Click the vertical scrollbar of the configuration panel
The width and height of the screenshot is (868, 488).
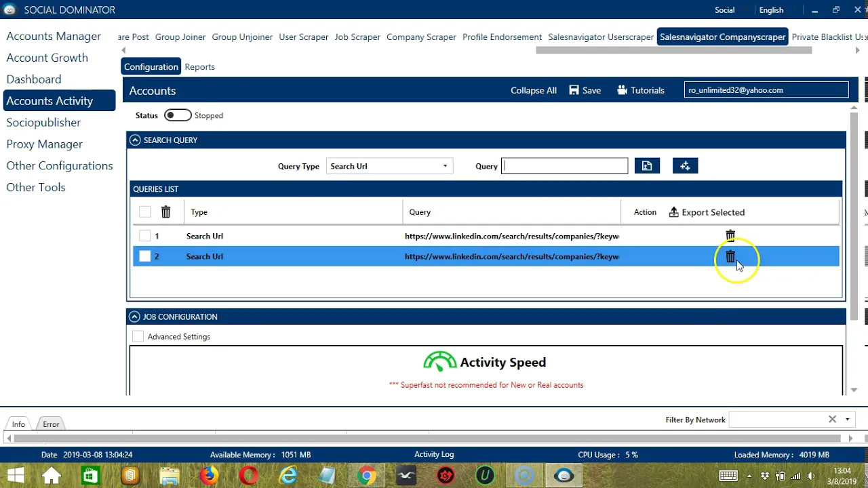click(854, 217)
